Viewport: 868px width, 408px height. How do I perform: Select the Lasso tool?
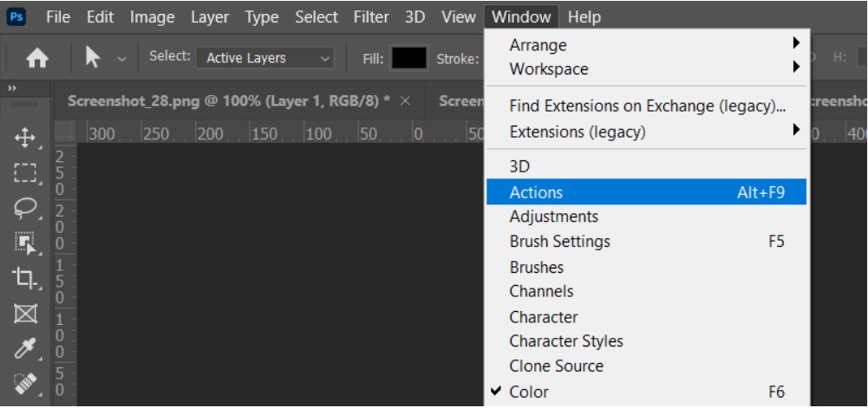tap(25, 208)
